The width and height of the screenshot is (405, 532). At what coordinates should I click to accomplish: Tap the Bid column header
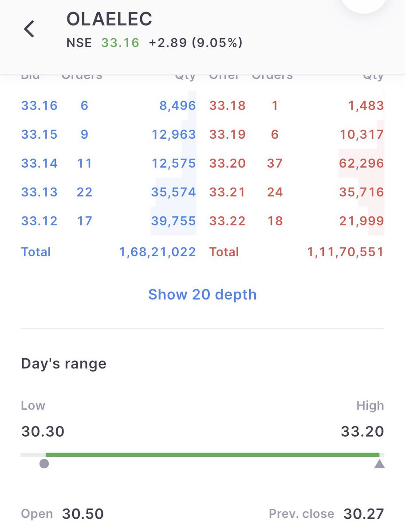coord(31,75)
